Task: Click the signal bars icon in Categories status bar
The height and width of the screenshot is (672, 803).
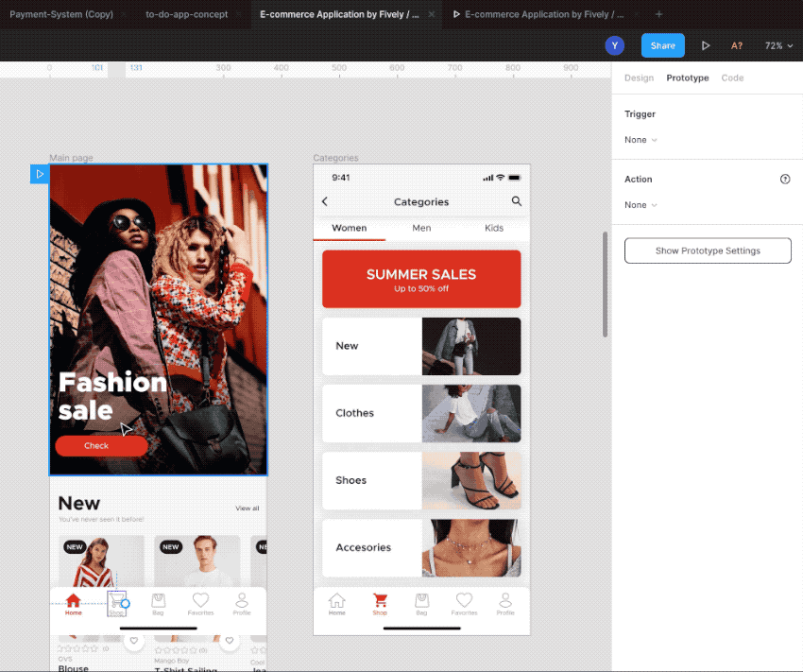Action: (488, 178)
